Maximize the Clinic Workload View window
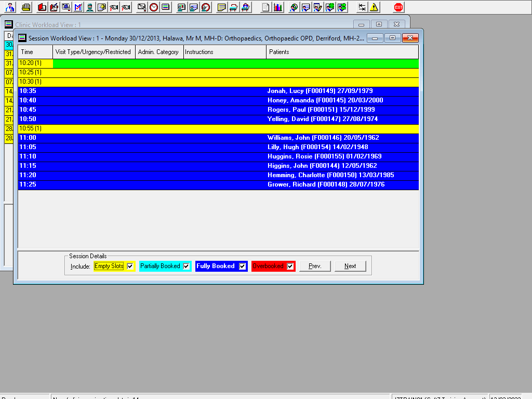This screenshot has height=399, width=532. [379, 24]
